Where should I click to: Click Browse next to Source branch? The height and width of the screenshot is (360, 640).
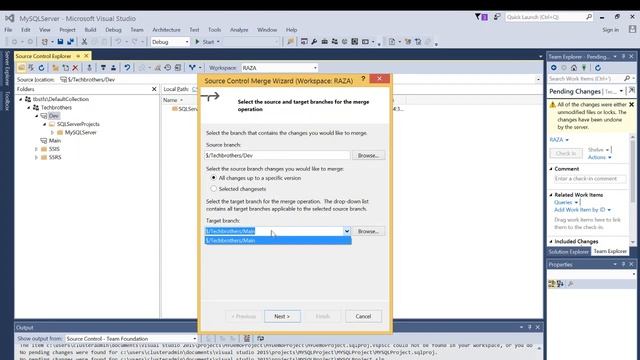click(368, 156)
